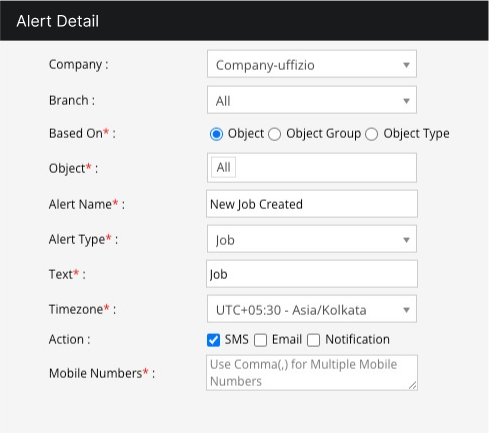489x433 pixels.
Task: Click the Company dropdown arrow icon
Action: click(x=406, y=65)
